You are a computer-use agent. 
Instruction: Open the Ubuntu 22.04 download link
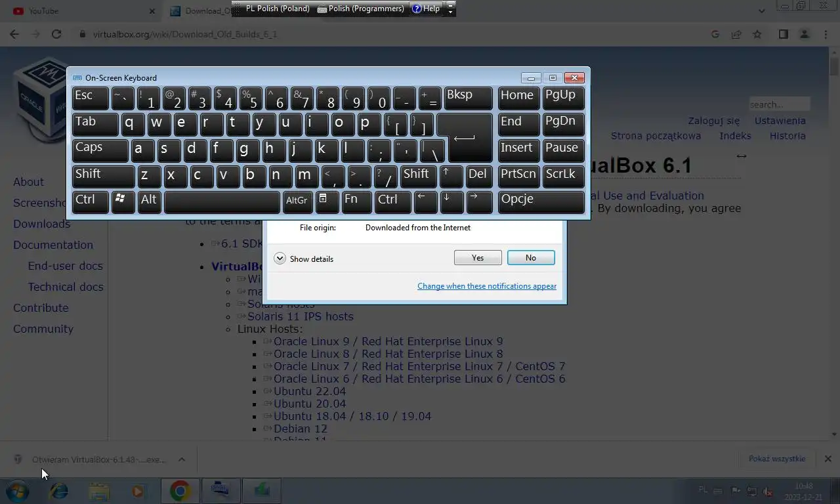[309, 391]
